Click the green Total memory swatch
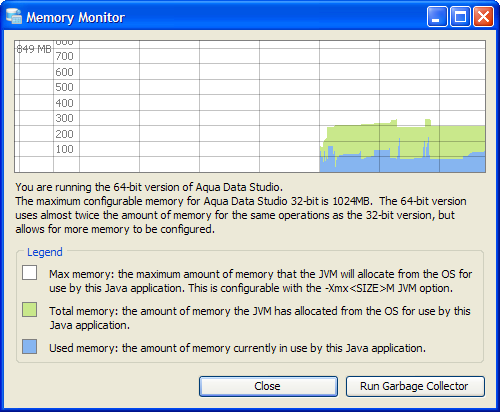The width and height of the screenshot is (500, 412). [x=30, y=310]
